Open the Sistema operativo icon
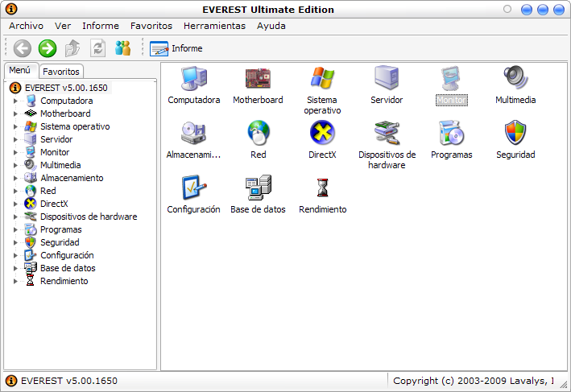The width and height of the screenshot is (571, 392). 322,79
